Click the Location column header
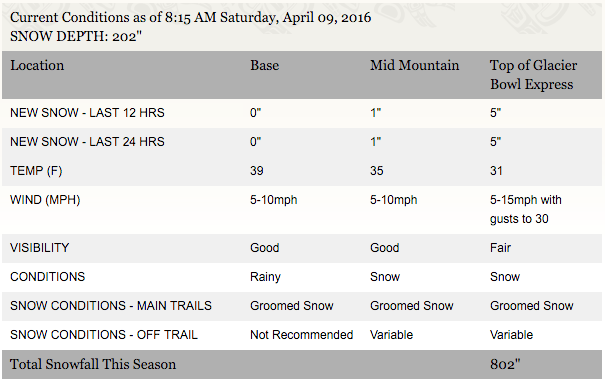Viewport: 605px width, 382px height. coord(37,65)
